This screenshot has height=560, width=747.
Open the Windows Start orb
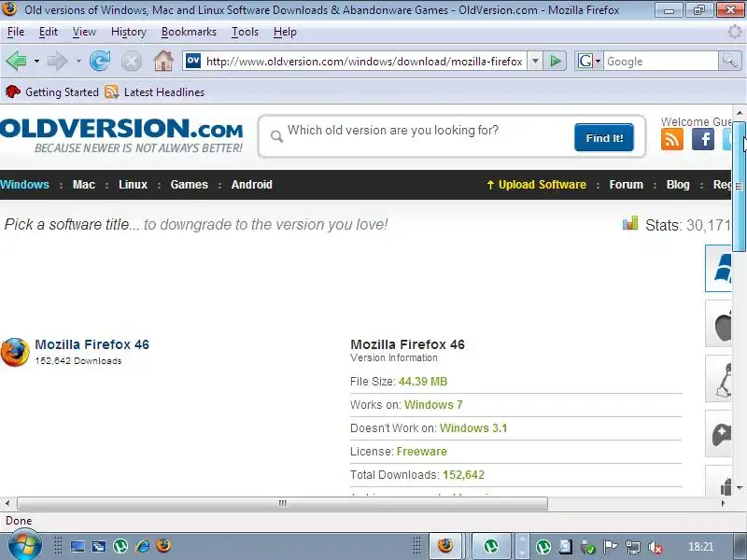24,546
